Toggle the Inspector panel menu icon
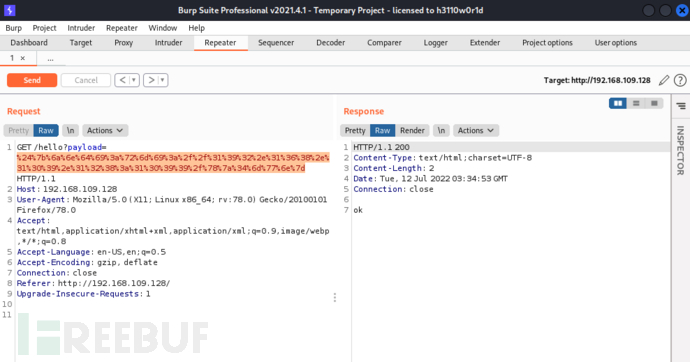This screenshot has width=690, height=362. point(681,106)
